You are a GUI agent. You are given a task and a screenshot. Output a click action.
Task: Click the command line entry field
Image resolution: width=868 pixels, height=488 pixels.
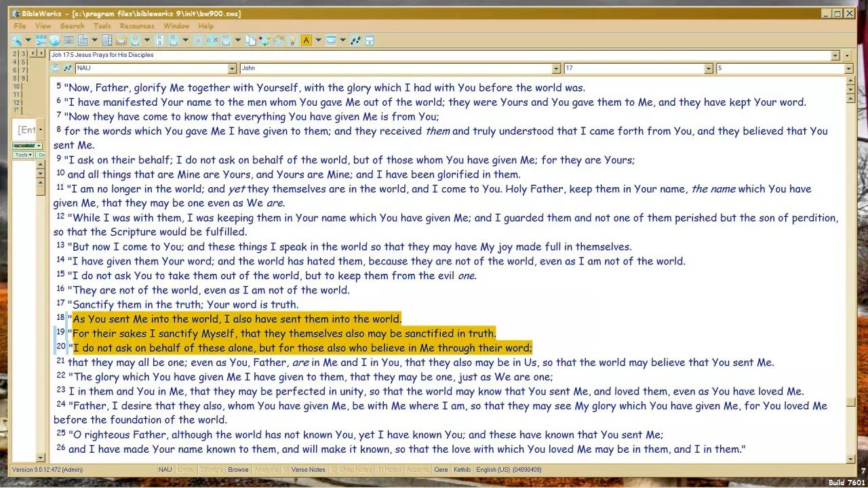click(x=24, y=129)
